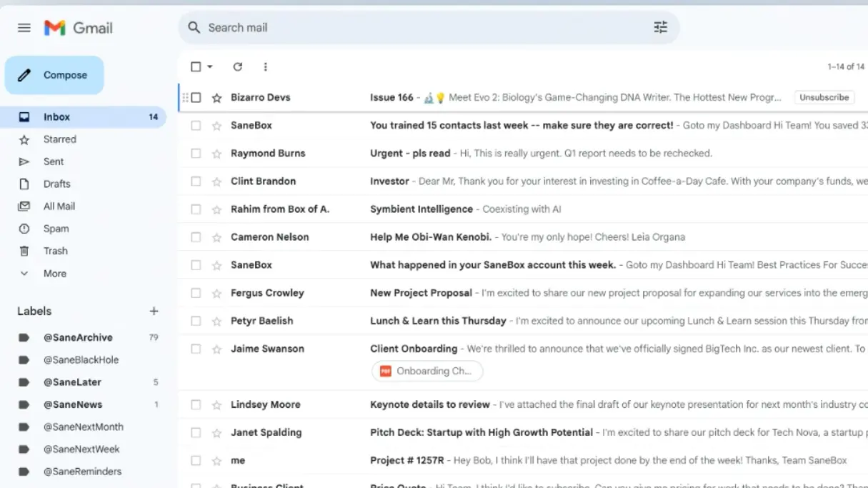The height and width of the screenshot is (488, 868).
Task: Click the Gmail logo
Action: coord(79,28)
